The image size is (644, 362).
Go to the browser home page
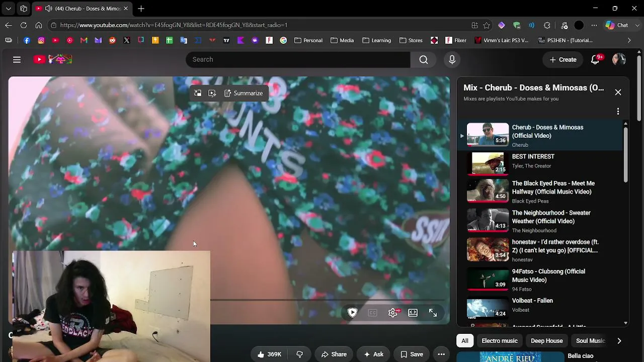point(39,25)
